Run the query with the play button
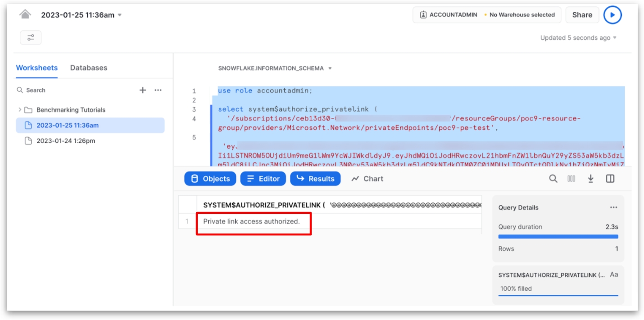 click(x=612, y=15)
